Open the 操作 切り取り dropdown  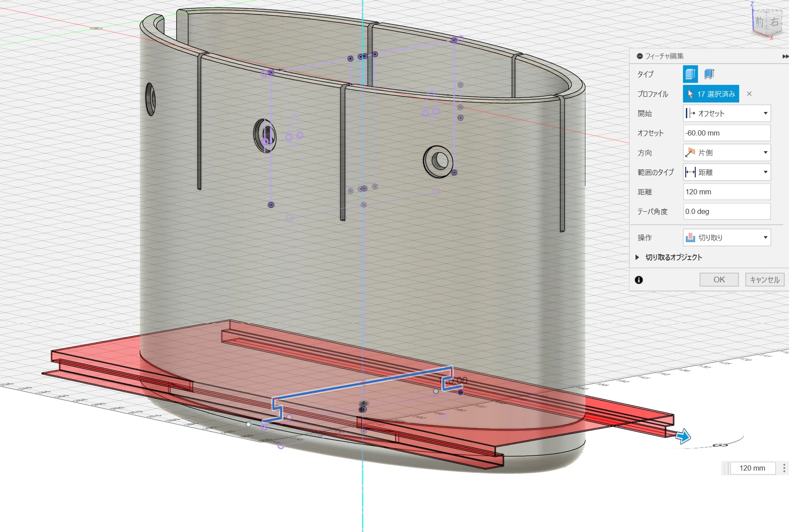tap(727, 237)
